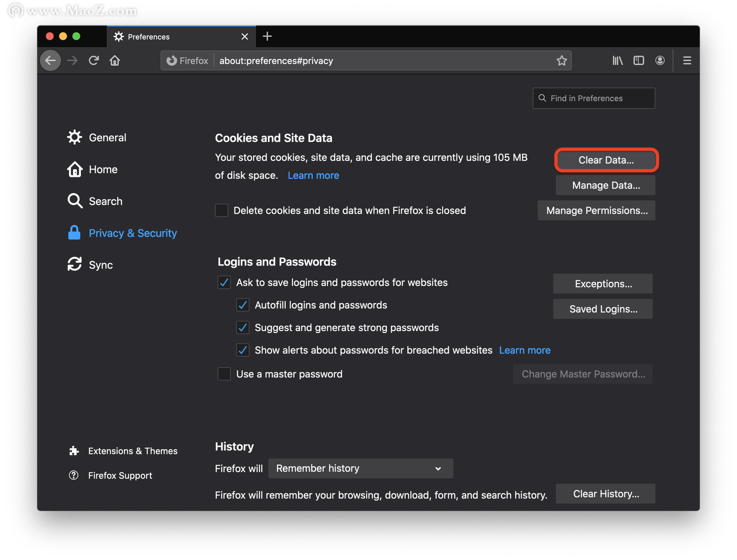
Task: Open the Sync settings category
Action: click(x=90, y=265)
